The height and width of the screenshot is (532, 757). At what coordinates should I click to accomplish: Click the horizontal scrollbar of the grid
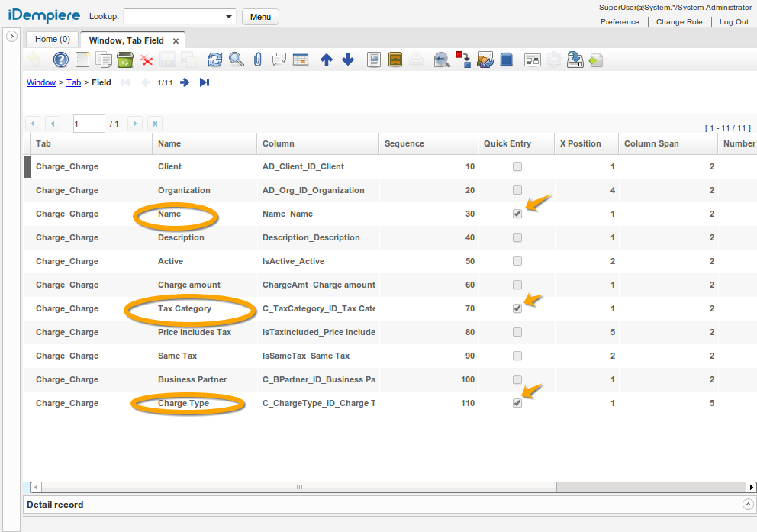pos(298,487)
